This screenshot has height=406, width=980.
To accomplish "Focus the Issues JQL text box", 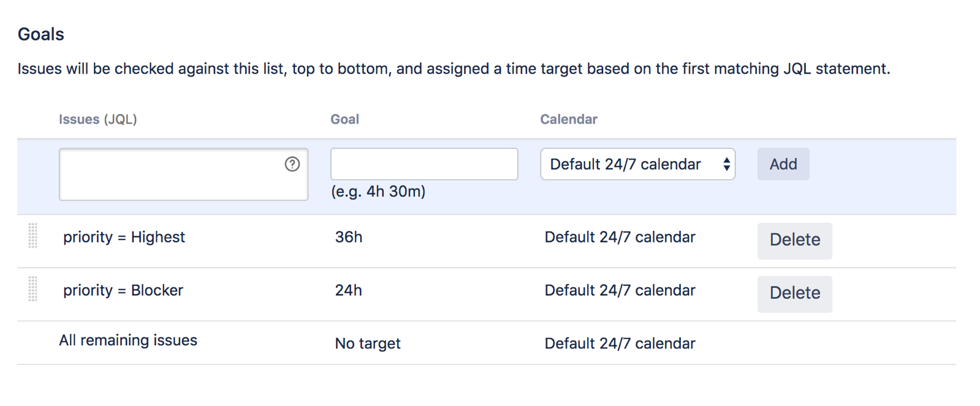I will pyautogui.click(x=172, y=175).
